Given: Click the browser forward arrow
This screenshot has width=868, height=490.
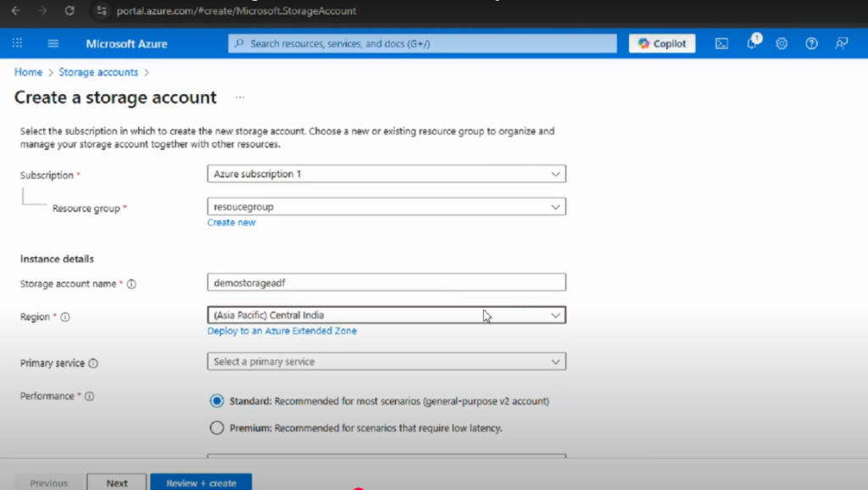Looking at the screenshot, I should click(x=42, y=10).
